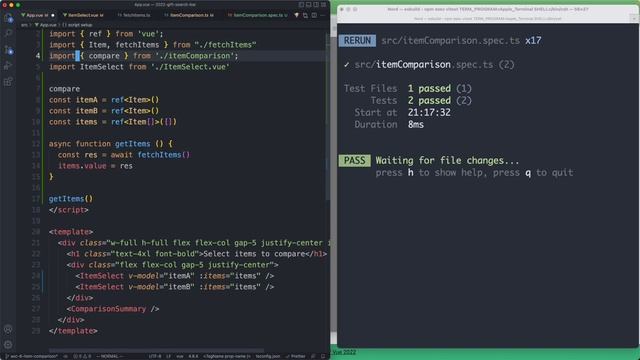The width and height of the screenshot is (640, 360).
Task: Click the git branch in status bar
Action: pyautogui.click(x=31, y=356)
